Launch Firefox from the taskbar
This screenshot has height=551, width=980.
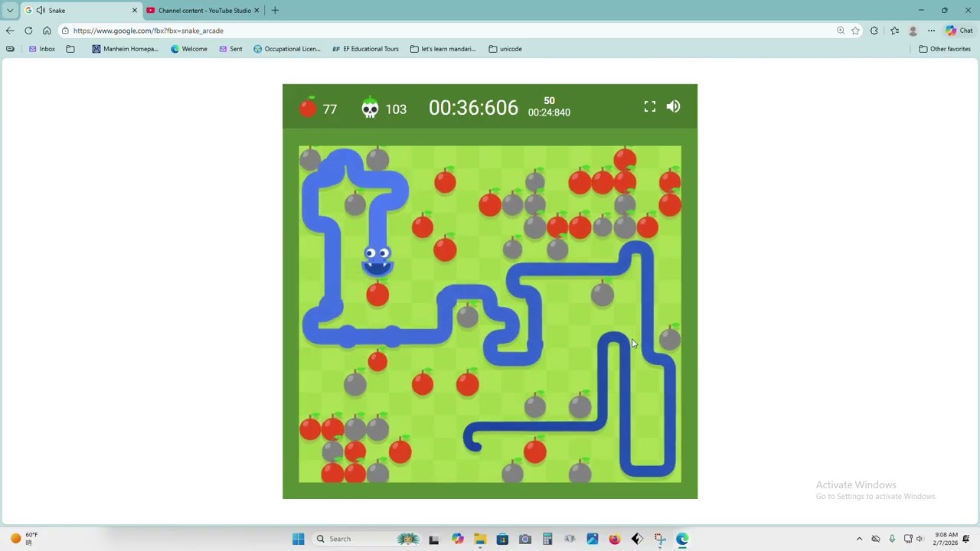tap(615, 539)
